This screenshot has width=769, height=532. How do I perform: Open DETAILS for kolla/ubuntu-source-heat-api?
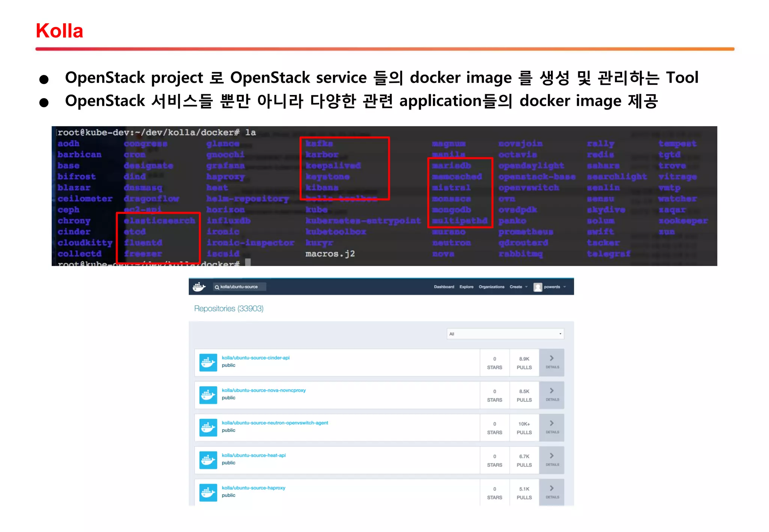(x=552, y=460)
